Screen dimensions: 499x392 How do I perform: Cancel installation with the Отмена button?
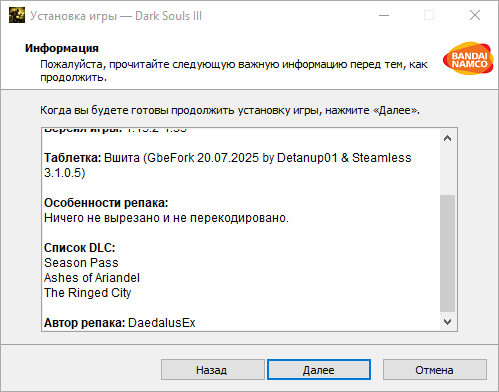tap(434, 369)
